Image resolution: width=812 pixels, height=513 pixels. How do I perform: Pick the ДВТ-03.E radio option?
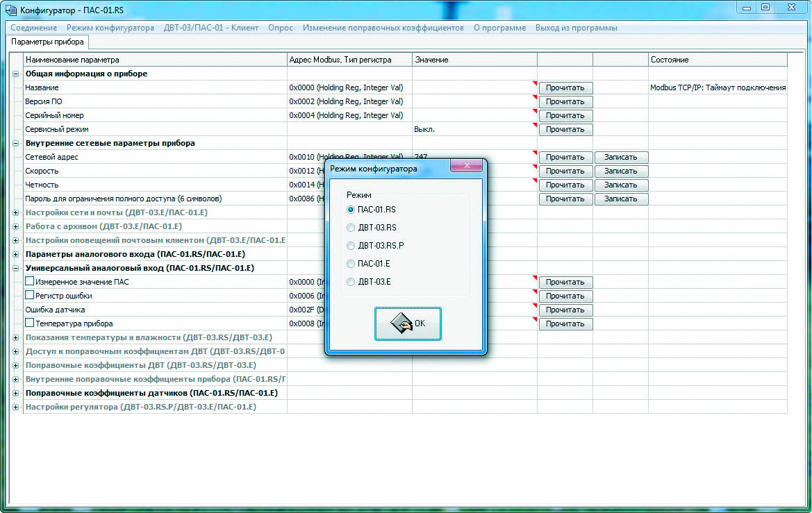[x=351, y=282]
